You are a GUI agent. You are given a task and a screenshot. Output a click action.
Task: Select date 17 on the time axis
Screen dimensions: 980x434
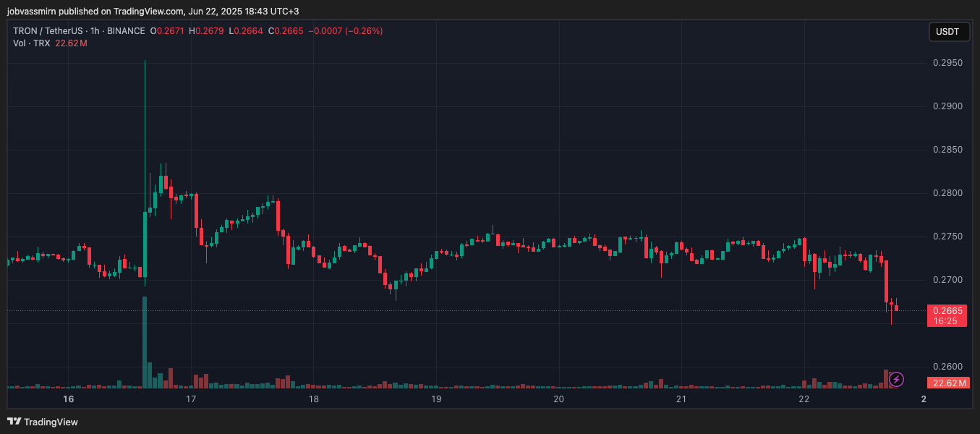pyautogui.click(x=191, y=399)
